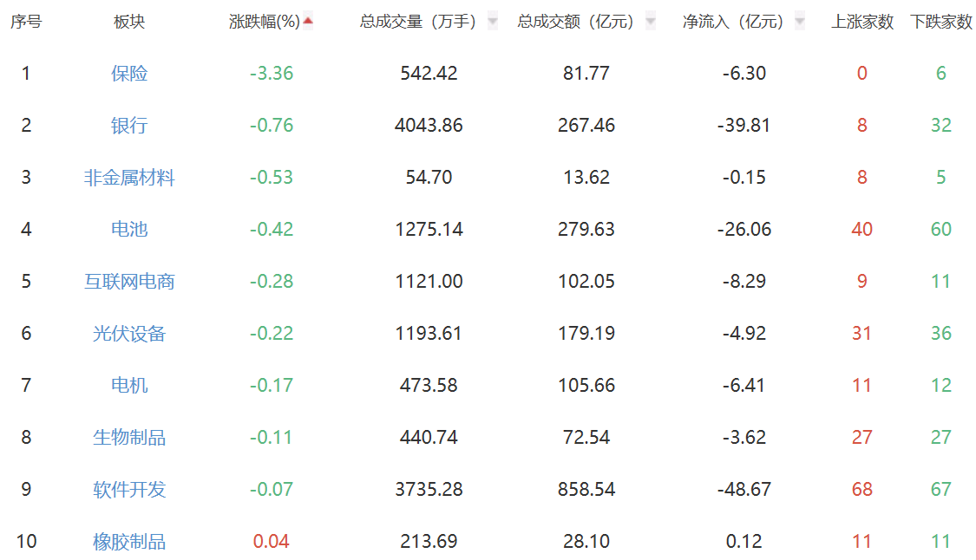Open the 电池 sector page

(x=129, y=230)
